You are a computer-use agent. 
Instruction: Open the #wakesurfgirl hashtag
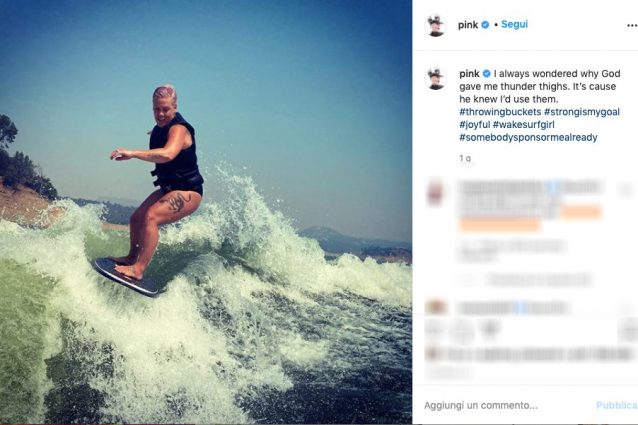tap(523, 124)
